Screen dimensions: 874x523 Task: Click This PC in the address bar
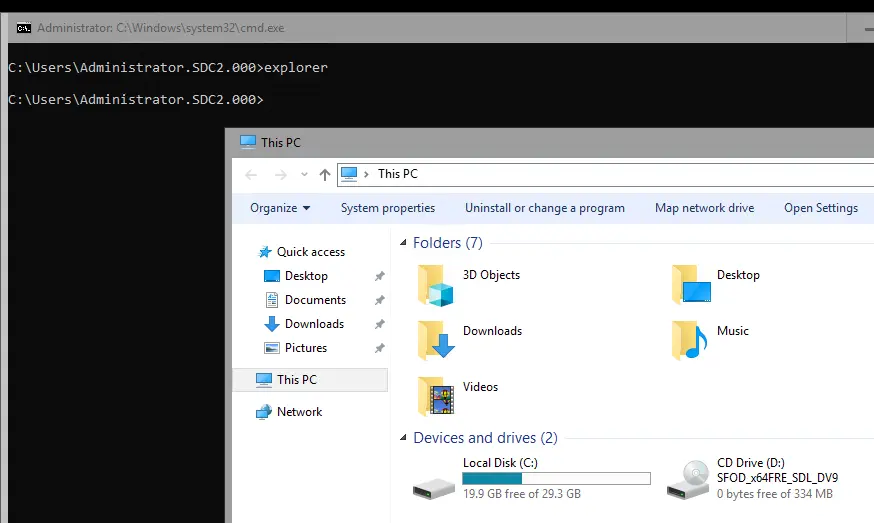pyautogui.click(x=397, y=174)
